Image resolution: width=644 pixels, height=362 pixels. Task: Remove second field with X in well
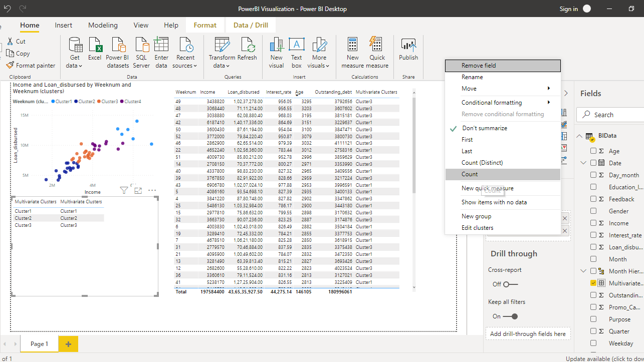(x=565, y=230)
